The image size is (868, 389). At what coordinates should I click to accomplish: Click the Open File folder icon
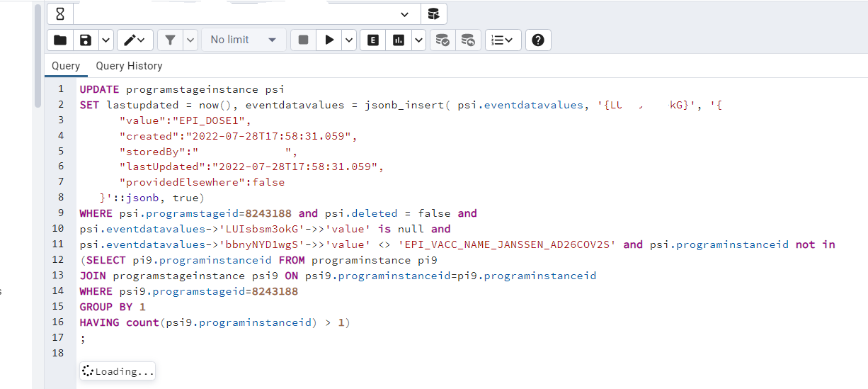tap(60, 40)
